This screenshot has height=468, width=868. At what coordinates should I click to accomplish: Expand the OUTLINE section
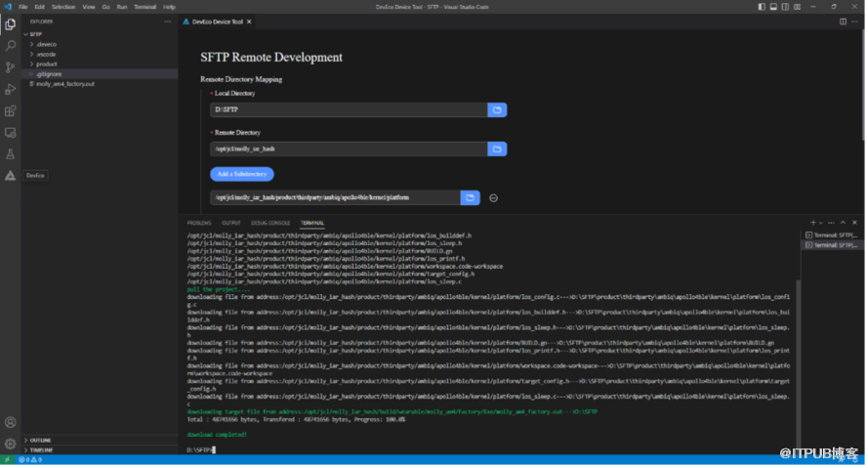click(x=100, y=442)
